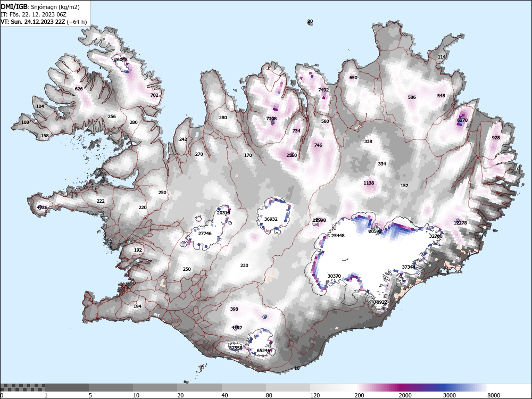This screenshot has height=399, width=532.
Task: Click the snow value '928'
Action: 496,138
